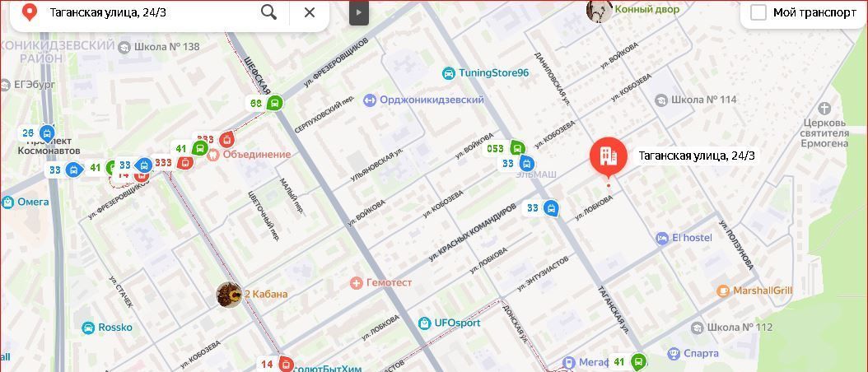Click the search magnifier icon

(268, 12)
